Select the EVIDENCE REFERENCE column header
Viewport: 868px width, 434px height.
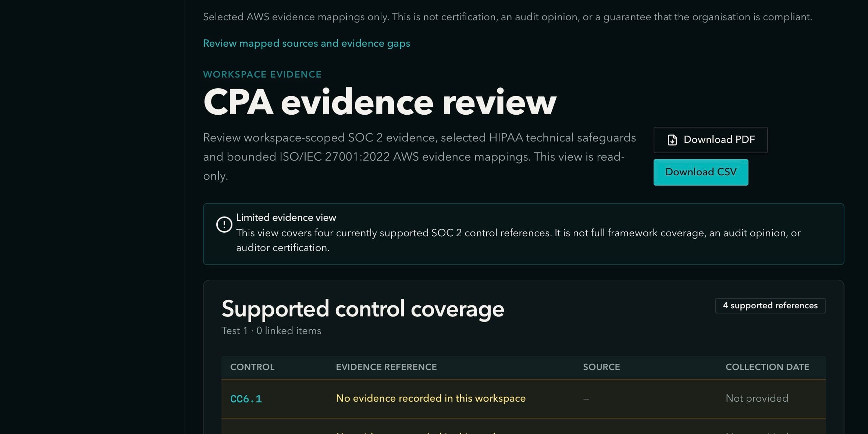pos(386,367)
